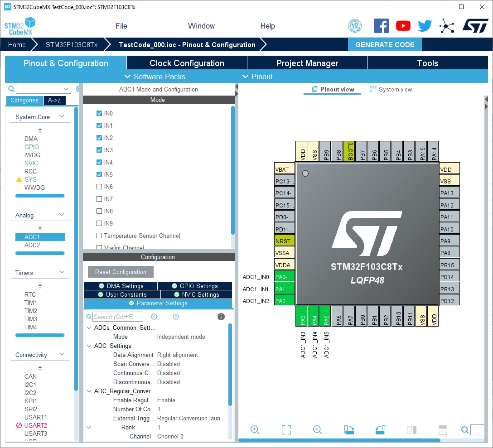This screenshot has width=493, height=448.
Task: Click the BOOT0 pin on the chip
Action: tap(350, 151)
